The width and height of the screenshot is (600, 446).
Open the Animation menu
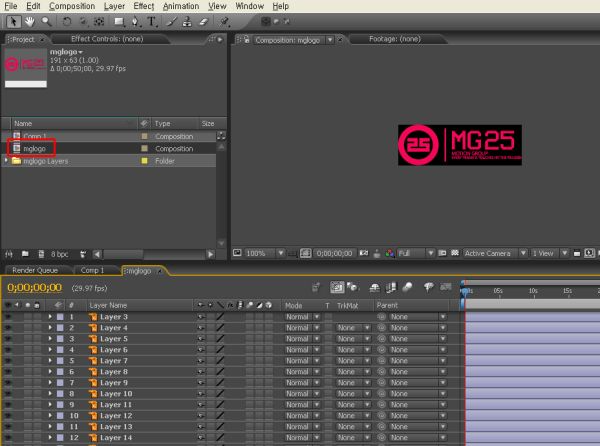pyautogui.click(x=181, y=6)
